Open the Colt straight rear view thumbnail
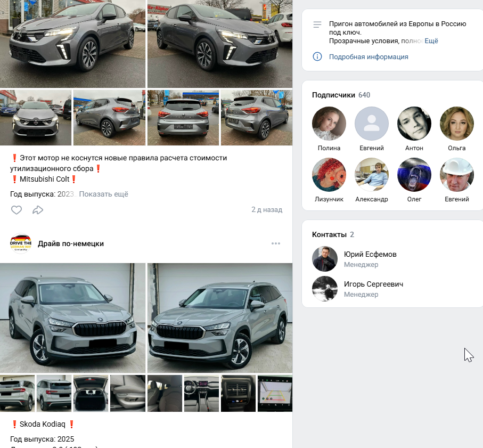Screen dimensions: 483x448 click(x=183, y=117)
